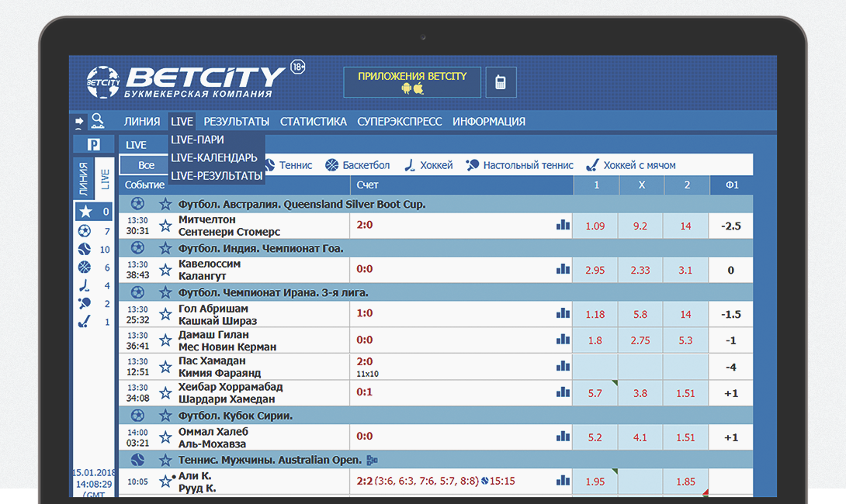Viewport: 846px width, 504px height.
Task: Click football icon of Queensland Silver Boot Cup
Action: point(137,204)
